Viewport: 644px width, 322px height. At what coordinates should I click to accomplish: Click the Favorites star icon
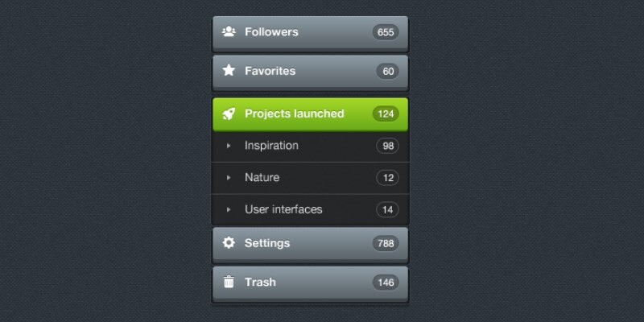point(229,71)
